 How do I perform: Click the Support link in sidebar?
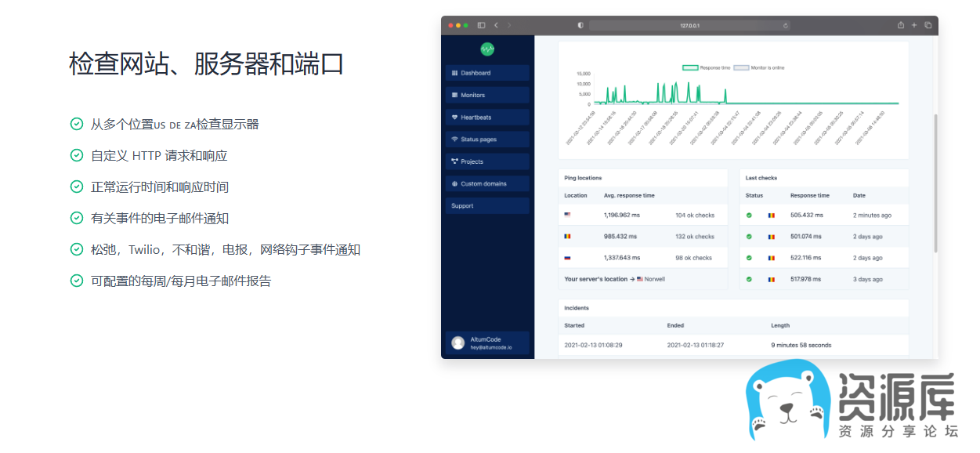click(x=487, y=205)
